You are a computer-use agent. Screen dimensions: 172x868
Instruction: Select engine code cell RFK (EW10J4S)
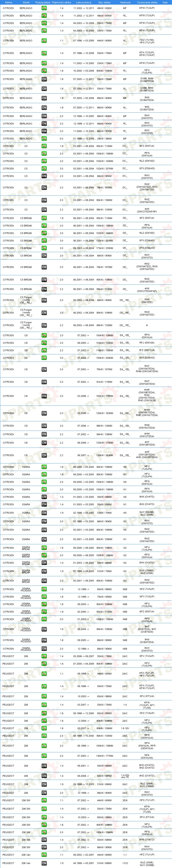(x=147, y=756)
